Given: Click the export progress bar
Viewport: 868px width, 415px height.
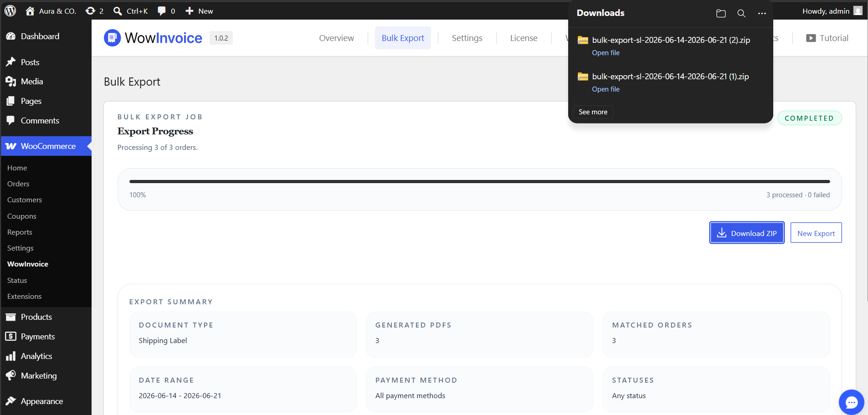Looking at the screenshot, I should point(479,181).
